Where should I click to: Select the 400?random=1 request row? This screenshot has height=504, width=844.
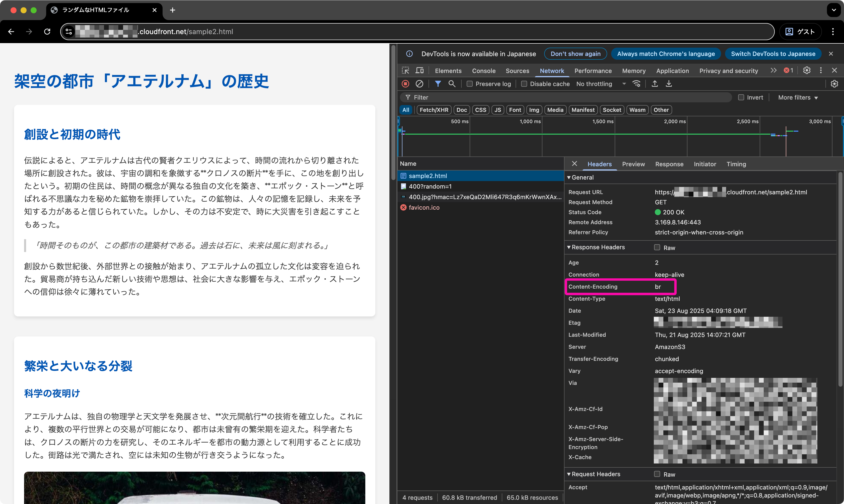[x=480, y=186]
